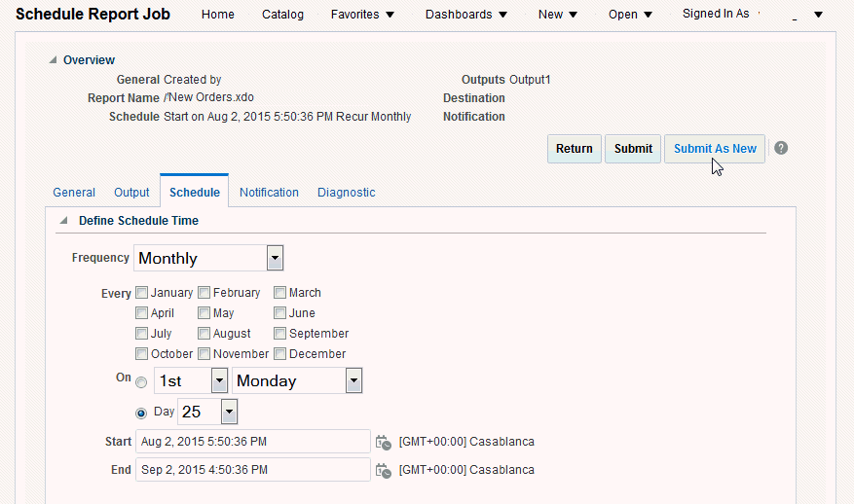Viewport: 854px width, 504px height.
Task: Open the End date calendar picker icon
Action: coord(384,470)
